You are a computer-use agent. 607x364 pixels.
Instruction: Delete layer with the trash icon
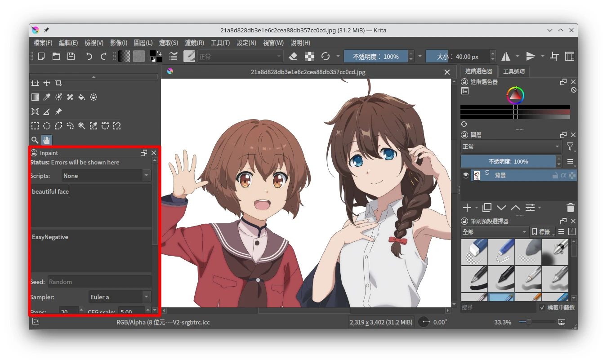pos(570,208)
